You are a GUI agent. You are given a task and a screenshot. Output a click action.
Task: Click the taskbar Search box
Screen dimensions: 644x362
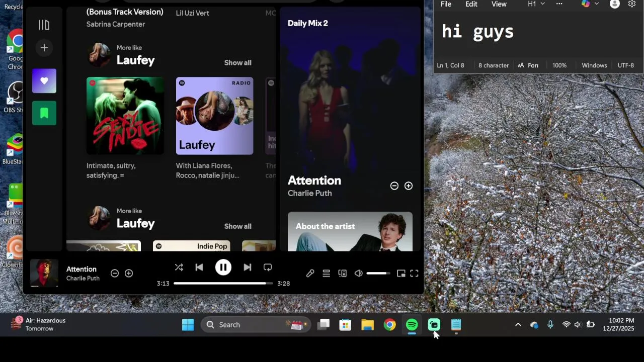tap(256, 325)
